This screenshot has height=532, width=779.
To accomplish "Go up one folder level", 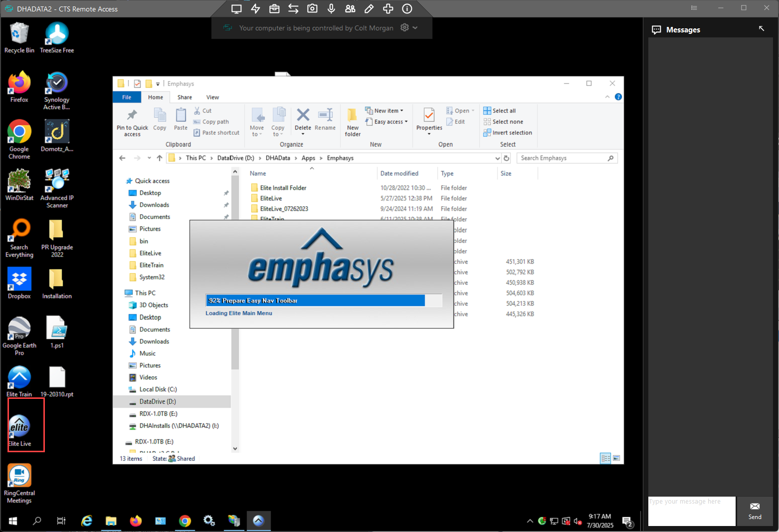I will [x=160, y=158].
